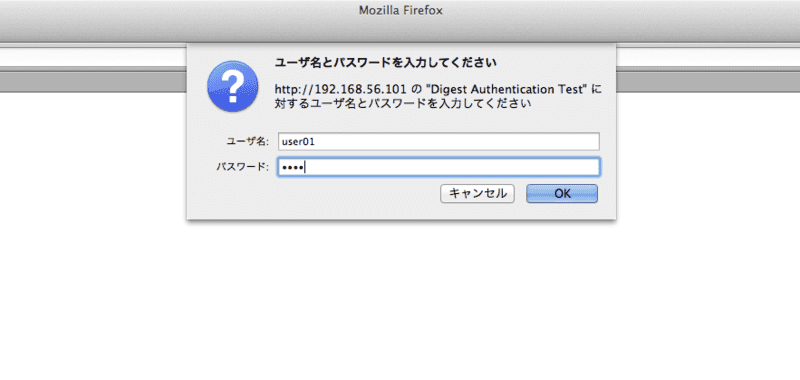800x380 pixels.
Task: Click the パスワード: label
Action: pyautogui.click(x=243, y=167)
